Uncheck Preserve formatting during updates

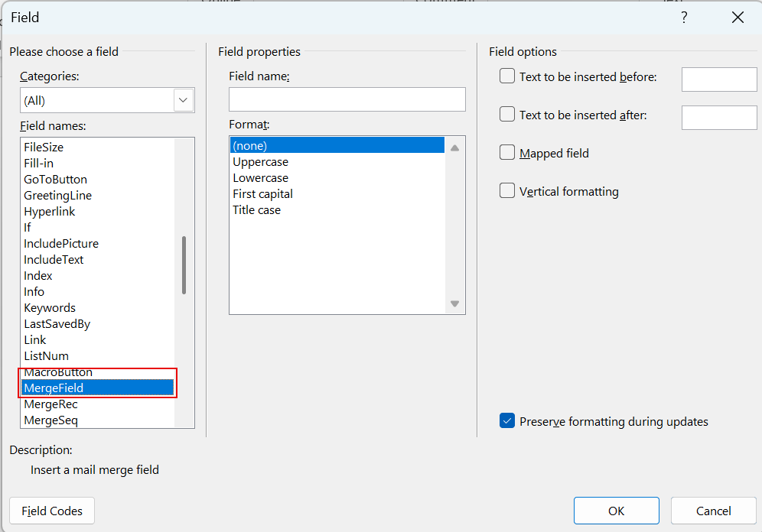point(507,421)
